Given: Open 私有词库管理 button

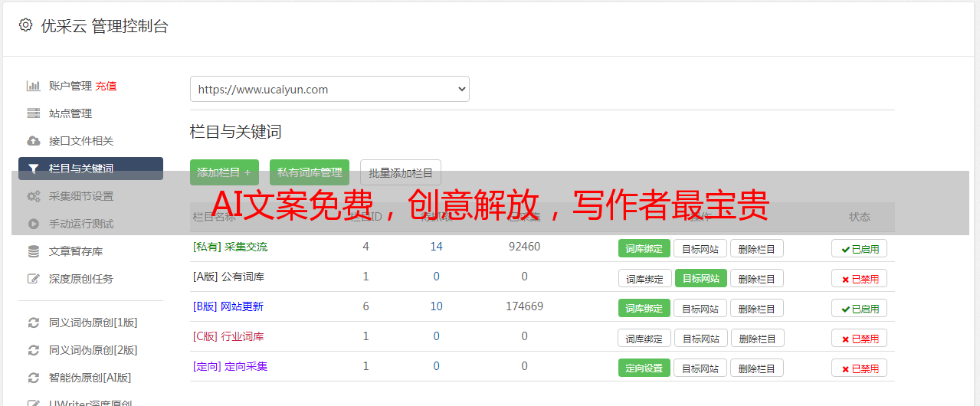Looking at the screenshot, I should click(310, 172).
